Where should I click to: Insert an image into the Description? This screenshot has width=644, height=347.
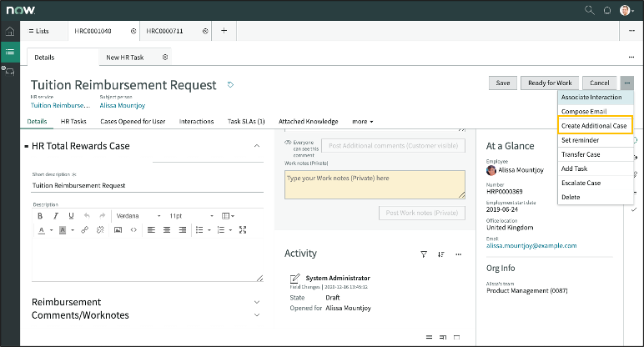click(118, 230)
